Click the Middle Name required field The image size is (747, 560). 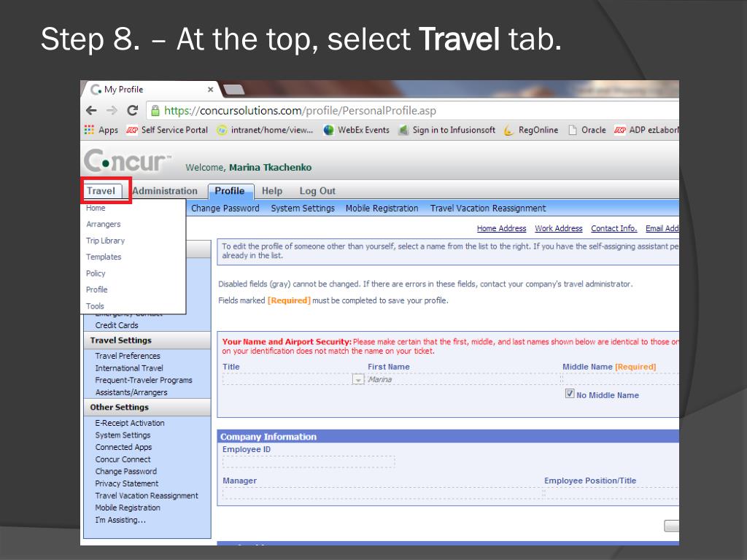point(620,378)
